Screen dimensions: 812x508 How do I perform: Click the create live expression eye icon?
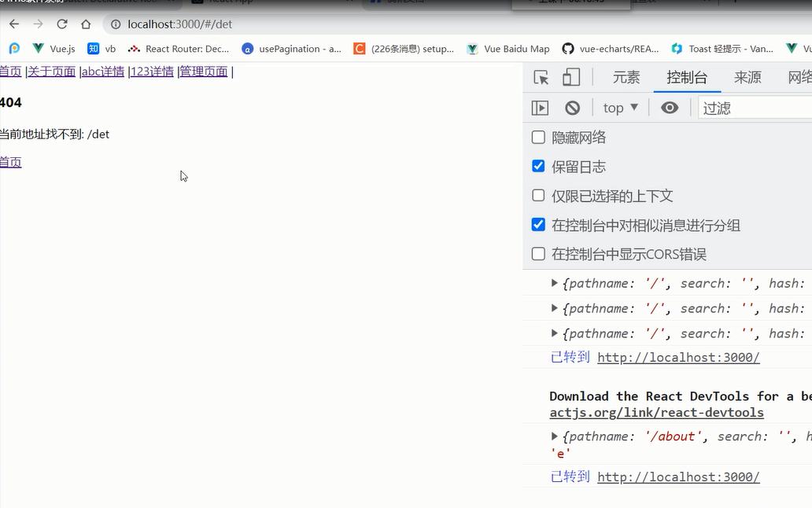[670, 107]
